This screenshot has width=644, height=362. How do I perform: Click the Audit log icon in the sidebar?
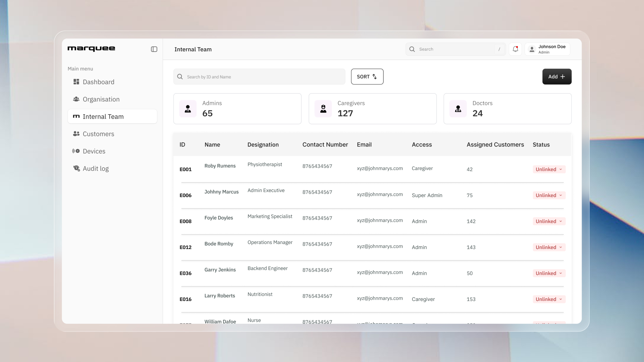76,168
